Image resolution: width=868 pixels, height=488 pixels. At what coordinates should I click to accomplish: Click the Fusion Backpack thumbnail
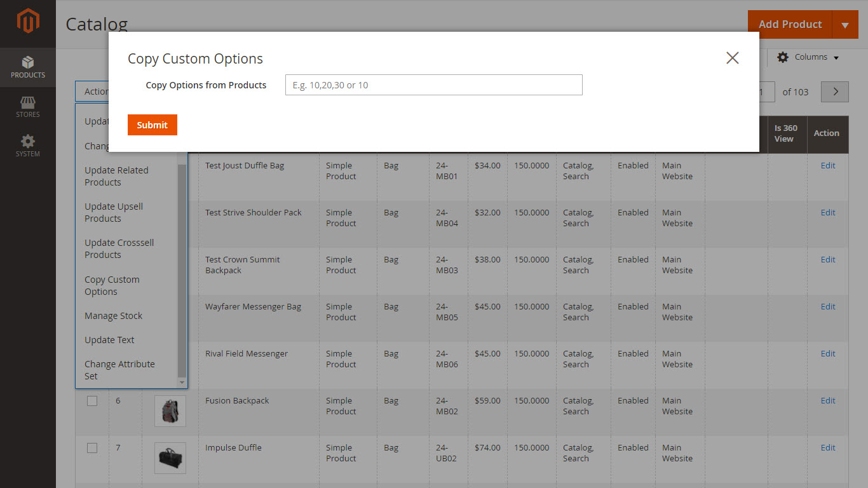[x=170, y=411]
